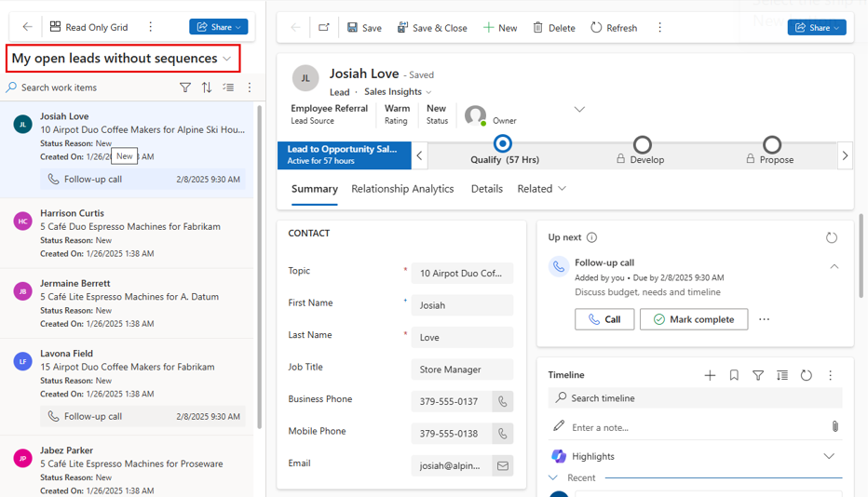This screenshot has height=497, width=868.
Task: Open Timeline more commands menu
Action: click(x=831, y=375)
